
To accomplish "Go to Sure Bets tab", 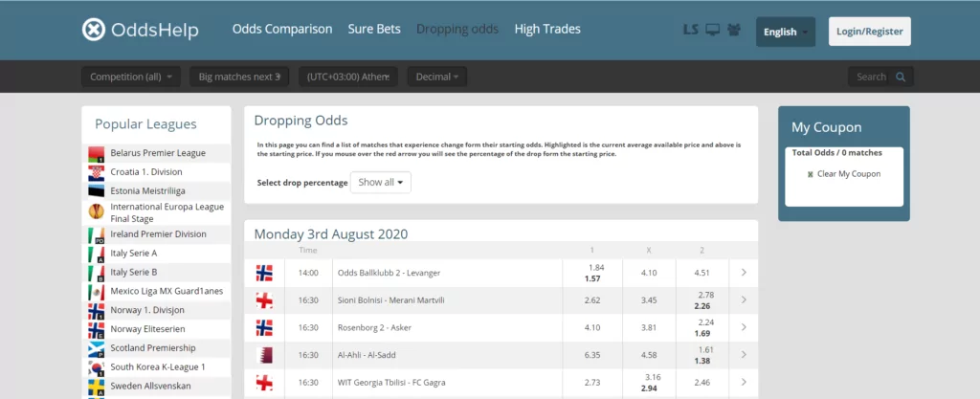I will pos(374,29).
